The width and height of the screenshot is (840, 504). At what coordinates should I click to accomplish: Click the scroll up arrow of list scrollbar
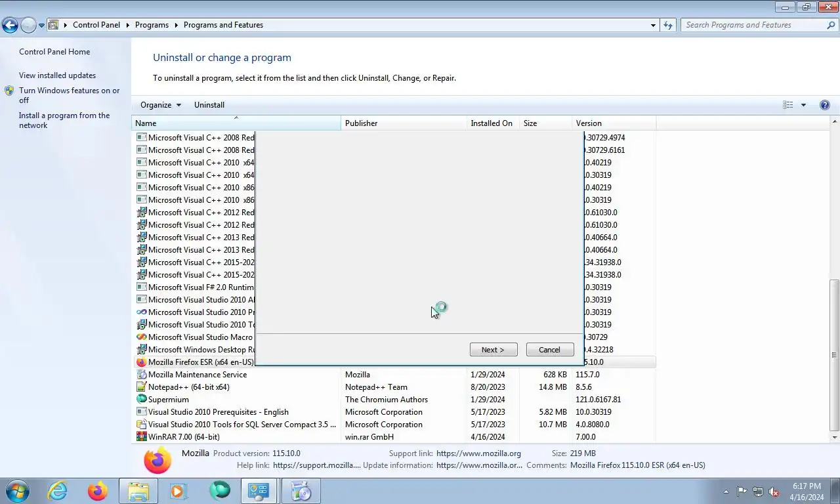click(x=835, y=122)
